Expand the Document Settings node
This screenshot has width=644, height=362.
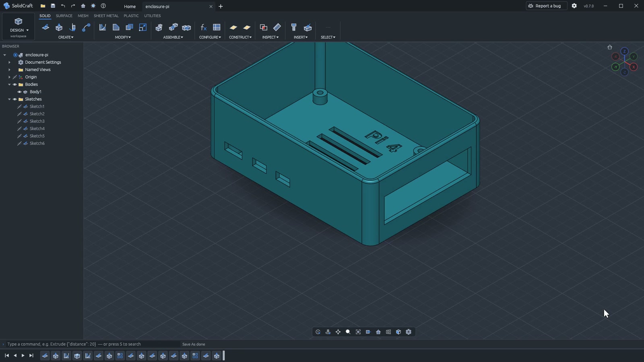pos(9,62)
